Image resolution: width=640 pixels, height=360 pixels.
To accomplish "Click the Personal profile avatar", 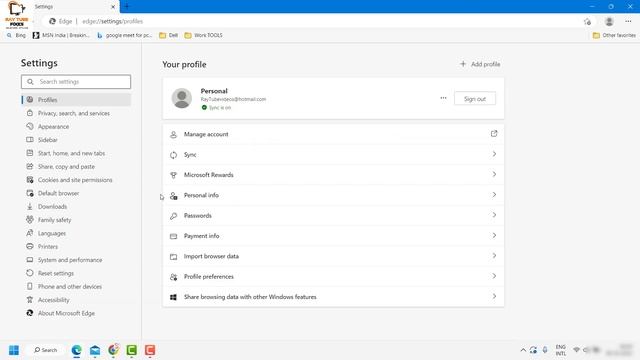I will (182, 98).
